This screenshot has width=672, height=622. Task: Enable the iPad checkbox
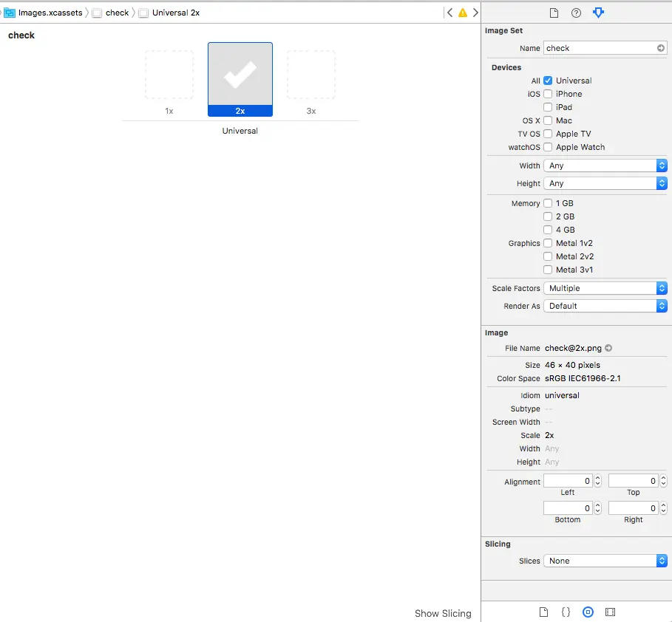[548, 107]
